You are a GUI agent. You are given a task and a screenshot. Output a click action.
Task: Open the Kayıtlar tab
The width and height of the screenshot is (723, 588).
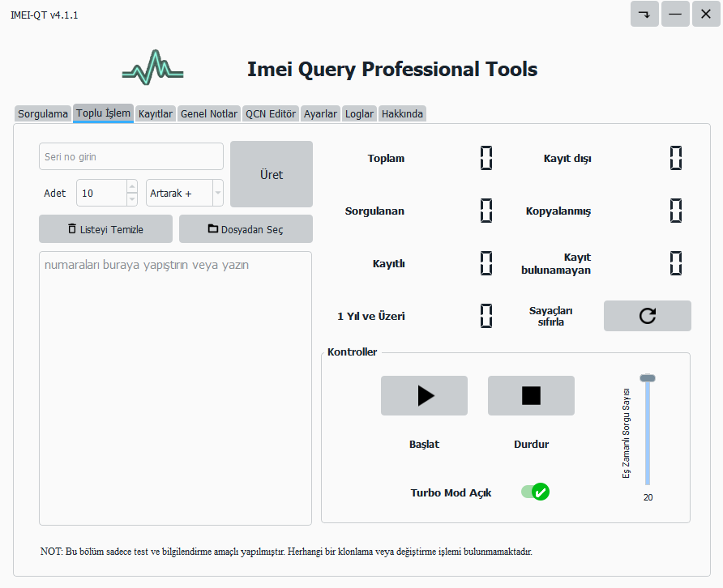(x=156, y=114)
